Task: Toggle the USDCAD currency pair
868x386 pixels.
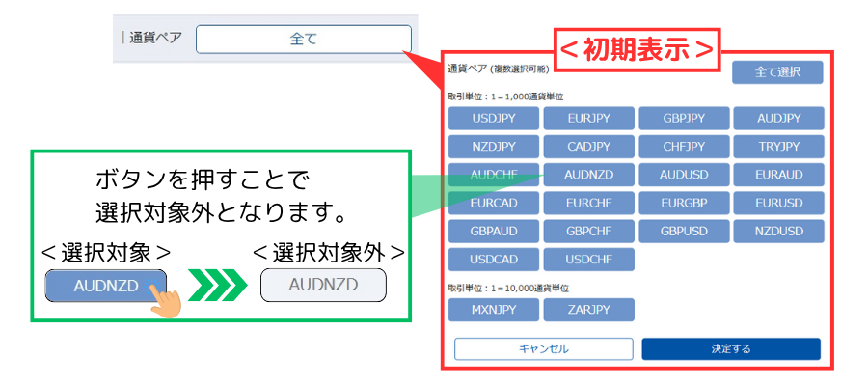Action: click(x=494, y=260)
